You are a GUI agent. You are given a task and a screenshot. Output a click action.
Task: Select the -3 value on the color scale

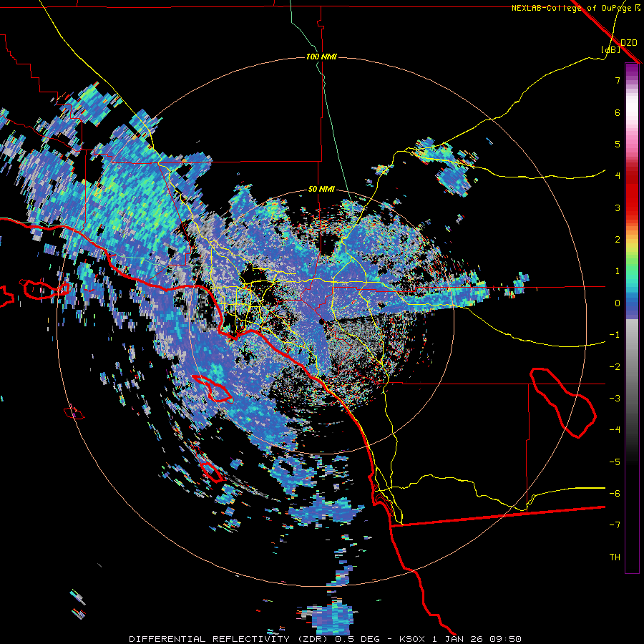click(615, 399)
